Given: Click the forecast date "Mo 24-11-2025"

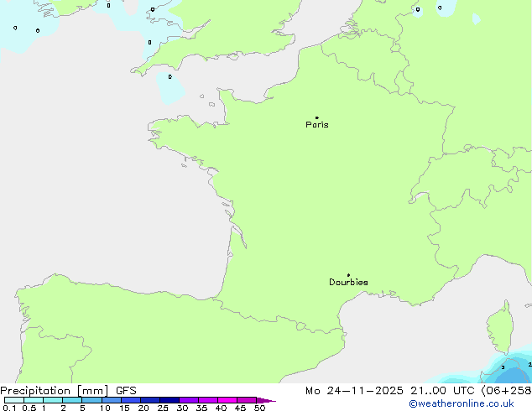Looking at the screenshot, I should point(354,391).
